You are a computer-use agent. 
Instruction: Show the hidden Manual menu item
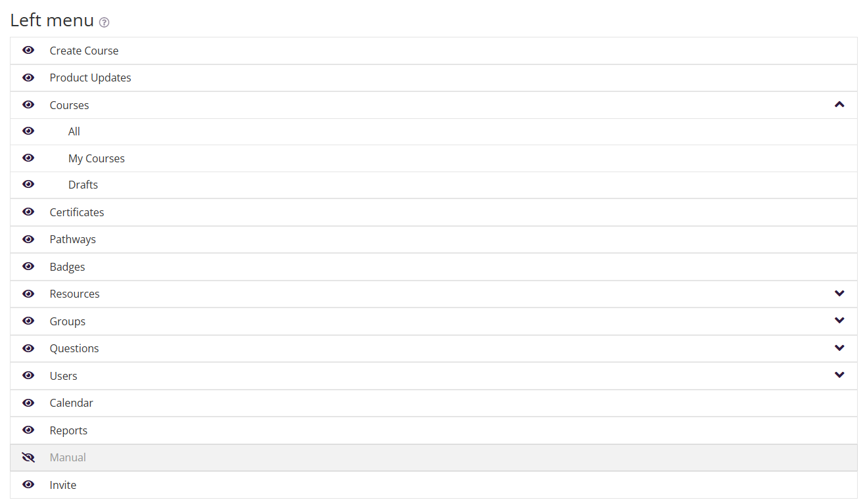(28, 457)
